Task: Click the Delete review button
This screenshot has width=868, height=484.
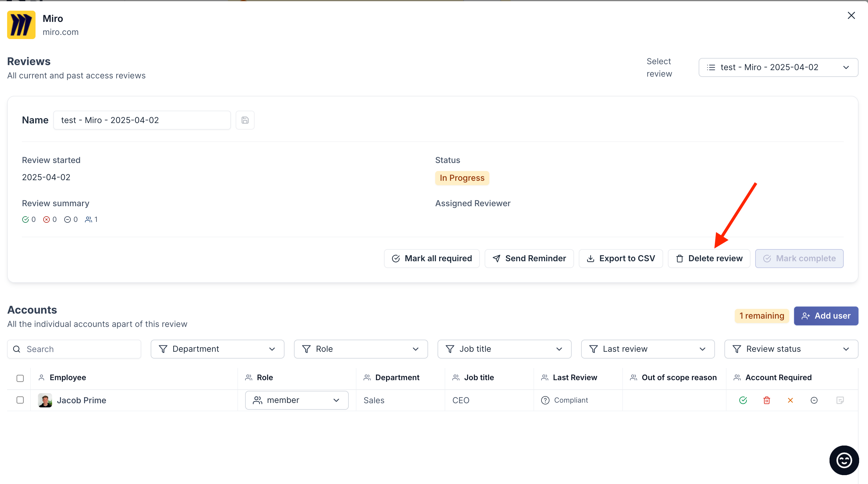Action: (709, 258)
